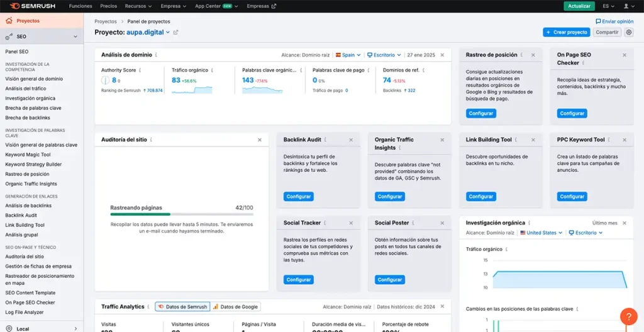The width and height of the screenshot is (644, 332).
Task: Open the Recursos top menu
Action: [x=138, y=6]
